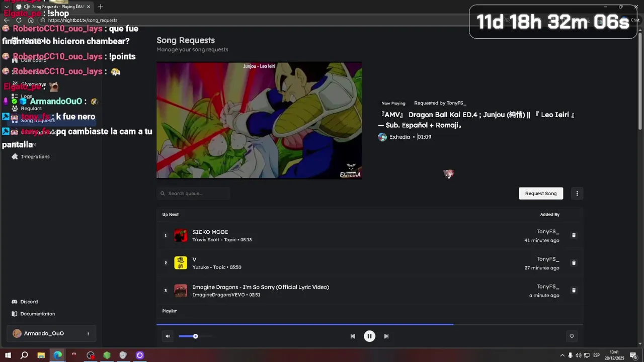Select the Imagine Dragons I'm So Sorry title
This screenshot has width=644, height=362.
(261, 287)
